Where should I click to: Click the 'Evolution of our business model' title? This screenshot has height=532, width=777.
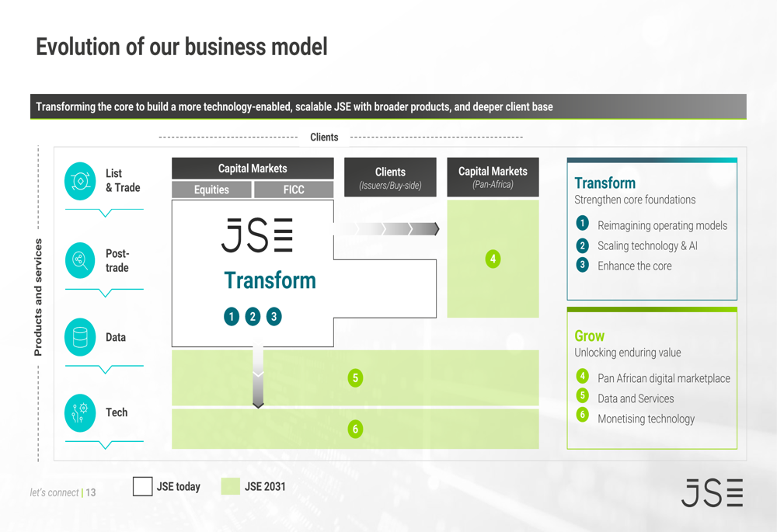[182, 47]
